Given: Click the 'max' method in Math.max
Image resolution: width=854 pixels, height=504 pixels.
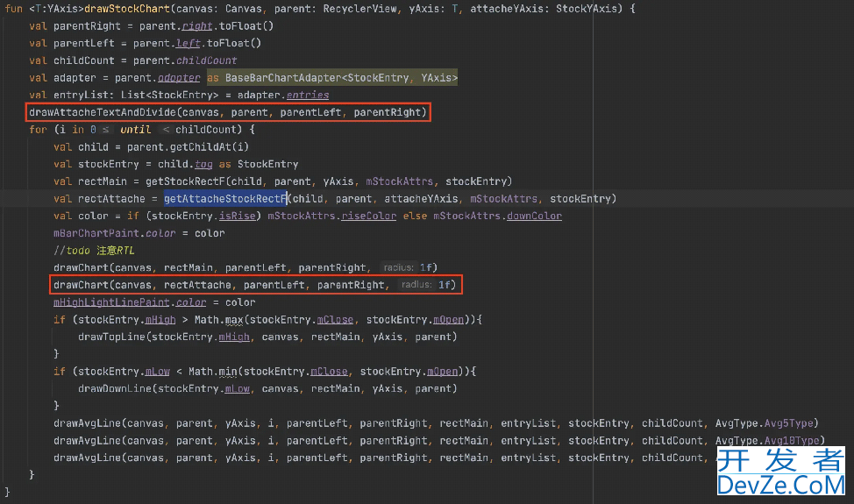Looking at the screenshot, I should [x=233, y=320].
